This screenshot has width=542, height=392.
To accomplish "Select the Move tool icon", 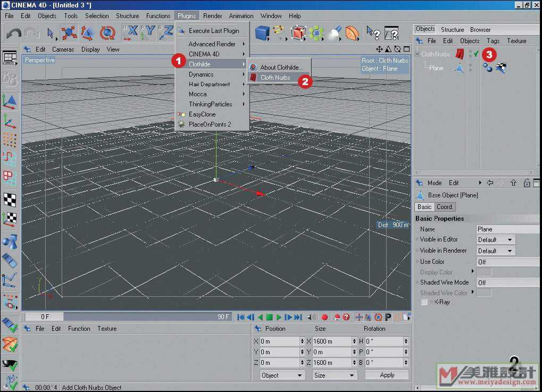I will click(x=69, y=33).
